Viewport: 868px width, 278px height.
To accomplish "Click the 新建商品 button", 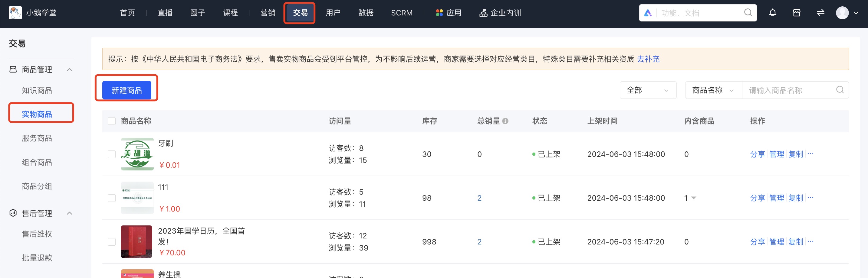I will coord(127,90).
